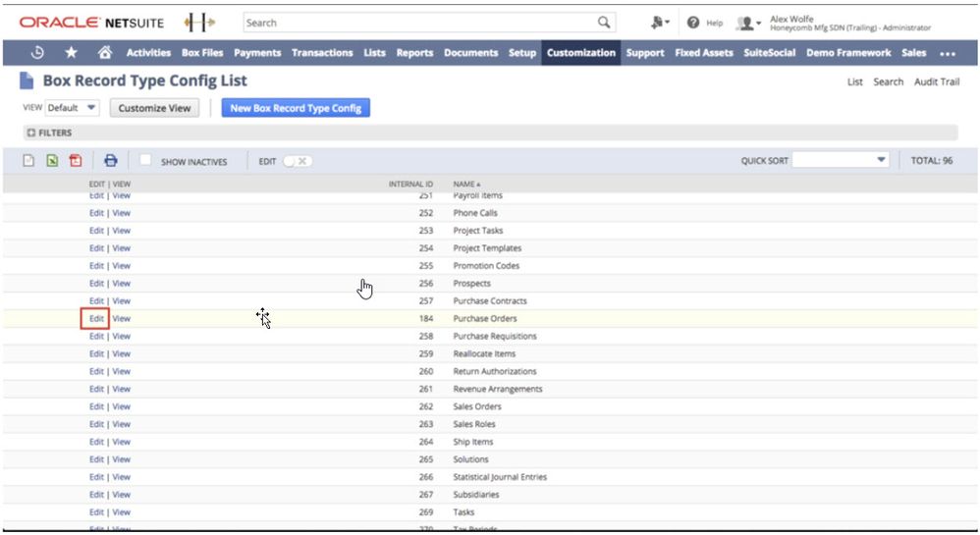
Task: Click Edit for Promotion Codes row
Action: click(x=96, y=266)
